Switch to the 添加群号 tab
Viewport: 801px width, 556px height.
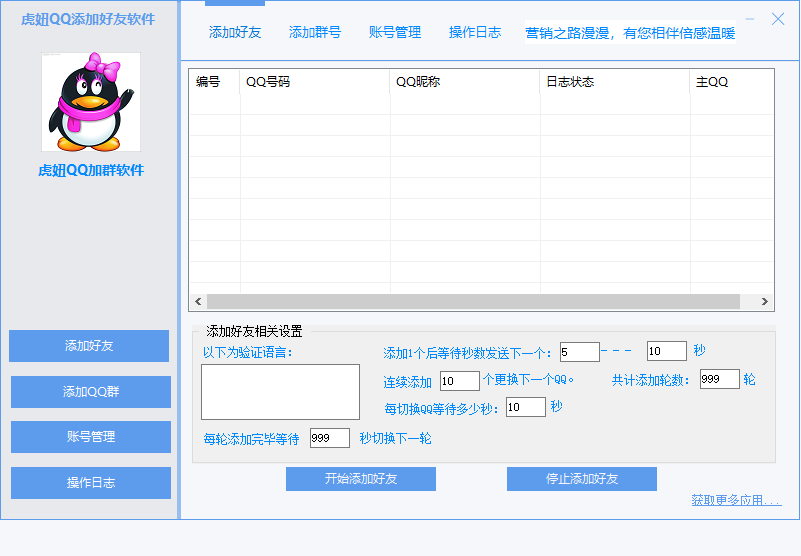315,32
